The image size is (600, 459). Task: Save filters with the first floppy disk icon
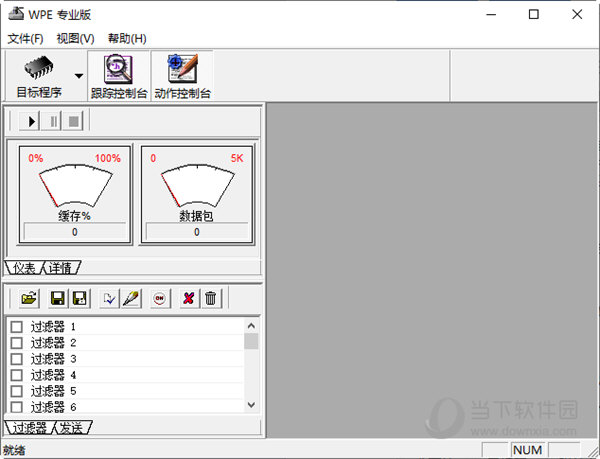coord(58,298)
